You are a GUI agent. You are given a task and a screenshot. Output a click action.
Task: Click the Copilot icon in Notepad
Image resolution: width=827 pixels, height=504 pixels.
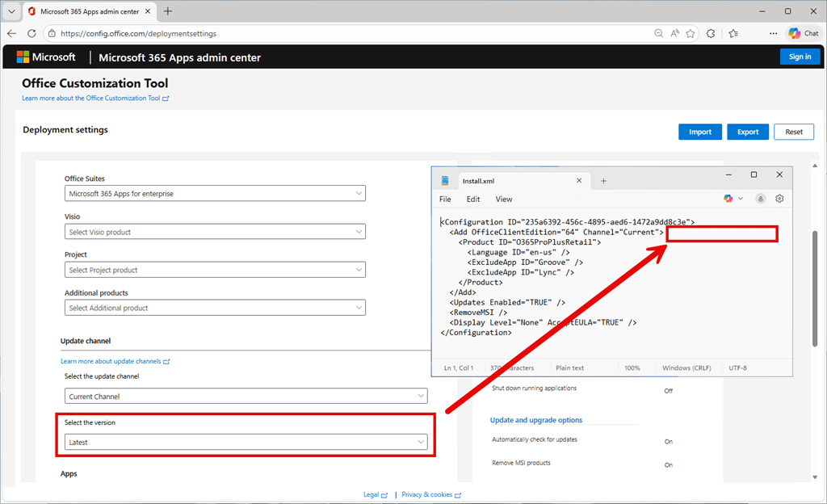click(x=728, y=198)
